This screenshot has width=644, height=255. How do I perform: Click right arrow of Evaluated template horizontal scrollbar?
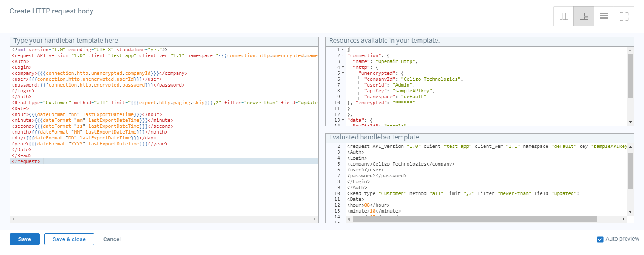(624, 219)
